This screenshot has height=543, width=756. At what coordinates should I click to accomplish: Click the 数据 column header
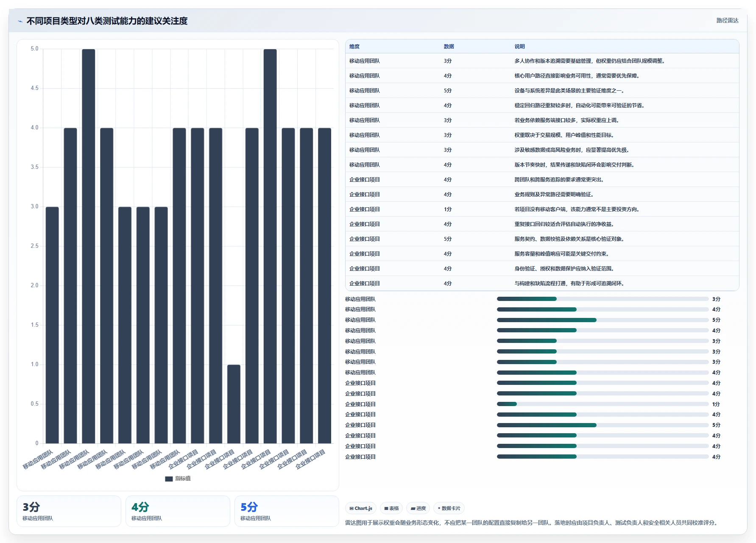(x=449, y=47)
